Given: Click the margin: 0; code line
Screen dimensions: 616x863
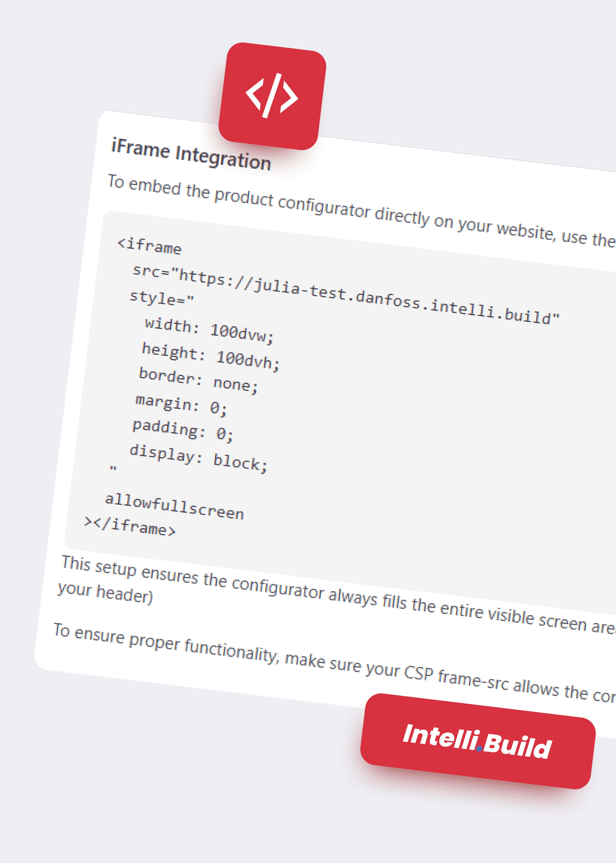Looking at the screenshot, I should [x=181, y=404].
